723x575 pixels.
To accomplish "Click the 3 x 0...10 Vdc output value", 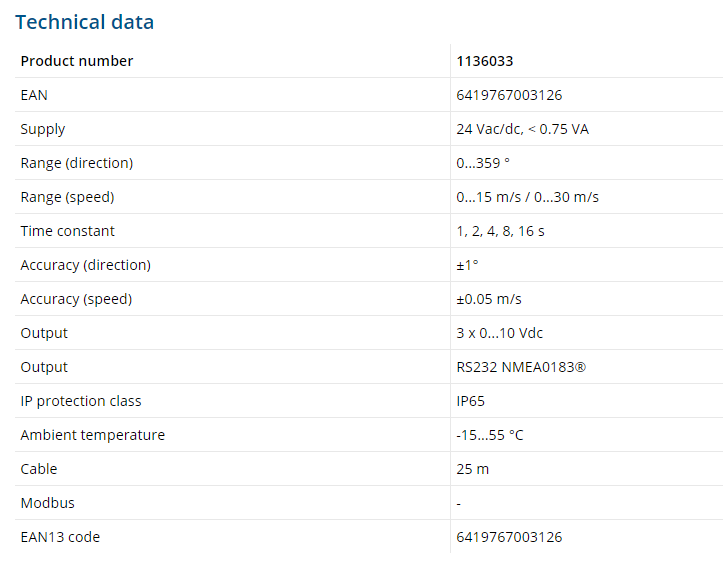I will [x=500, y=333].
